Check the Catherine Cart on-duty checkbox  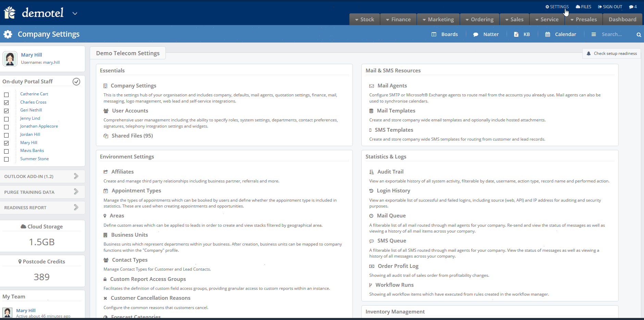pyautogui.click(x=6, y=95)
